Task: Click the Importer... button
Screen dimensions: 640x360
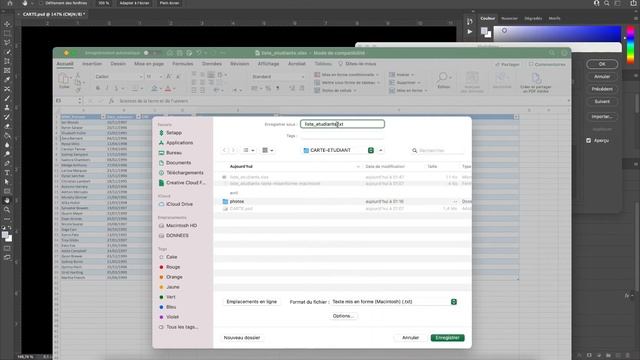Action: click(602, 116)
